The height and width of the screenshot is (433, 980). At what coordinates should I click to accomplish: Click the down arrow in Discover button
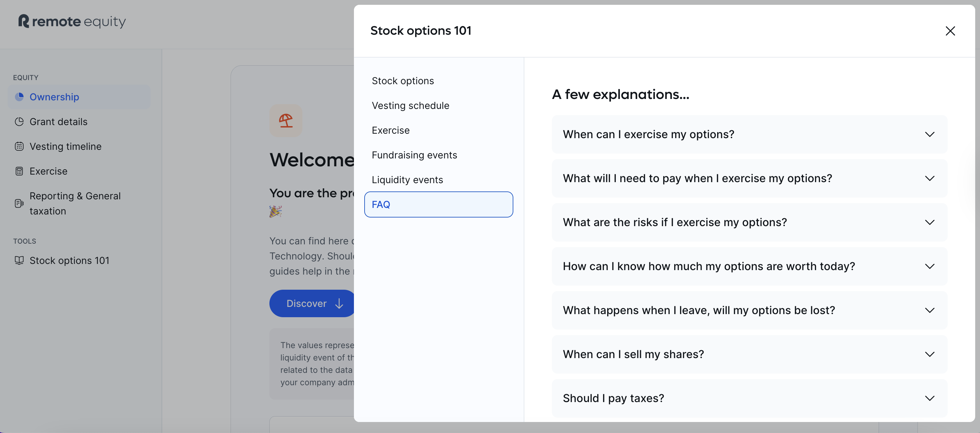click(x=339, y=303)
